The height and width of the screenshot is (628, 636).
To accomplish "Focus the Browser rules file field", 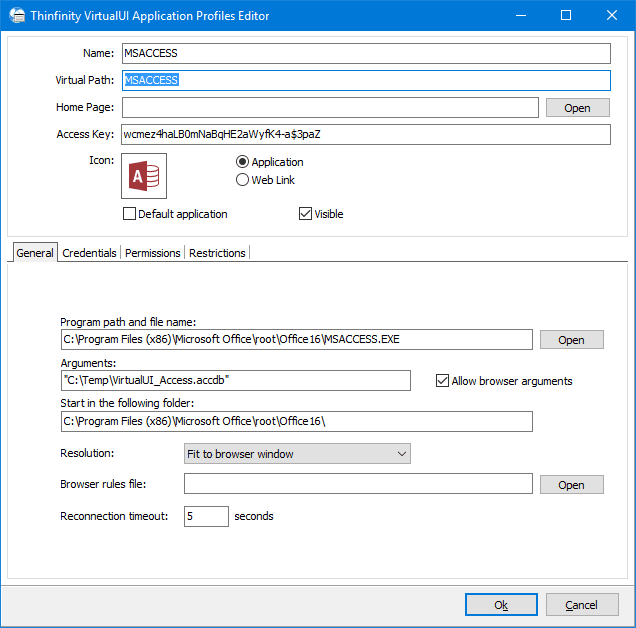I will 358,484.
